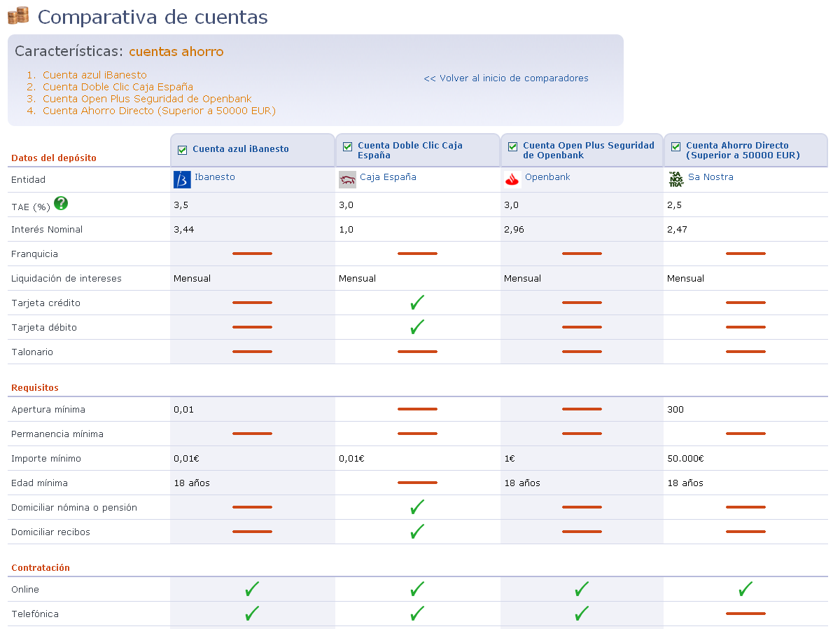
Task: Click Apertura mínima dash in Caja España column
Action: point(417,409)
